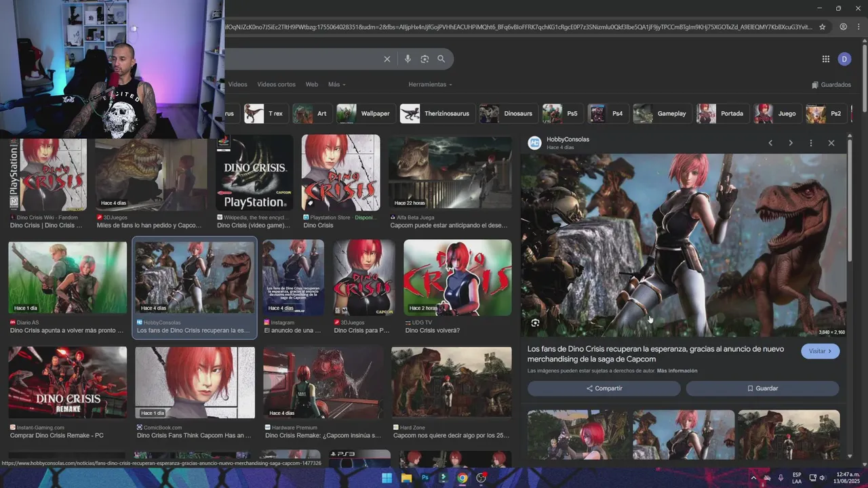
Task: Open Dino Crisis Wiki Fandom thumbnail
Action: pos(47,175)
